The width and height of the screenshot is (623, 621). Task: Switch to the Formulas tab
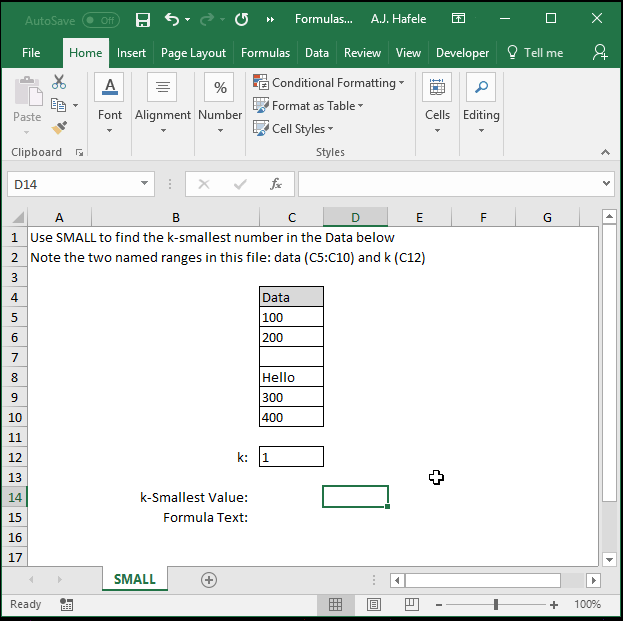pos(265,53)
